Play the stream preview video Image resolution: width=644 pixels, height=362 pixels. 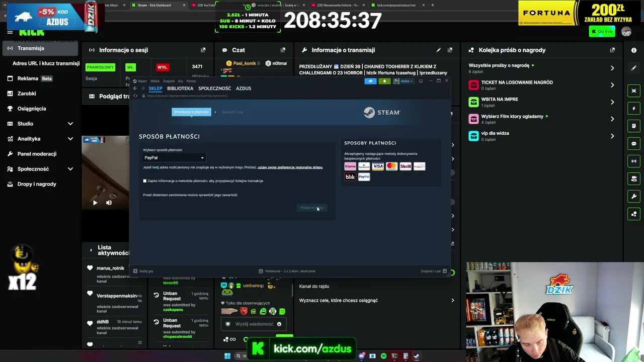(95, 203)
